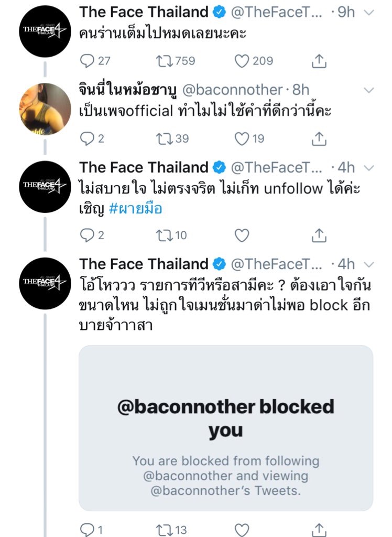
Task: Share the first Face Thailand tweet
Action: tap(319, 61)
